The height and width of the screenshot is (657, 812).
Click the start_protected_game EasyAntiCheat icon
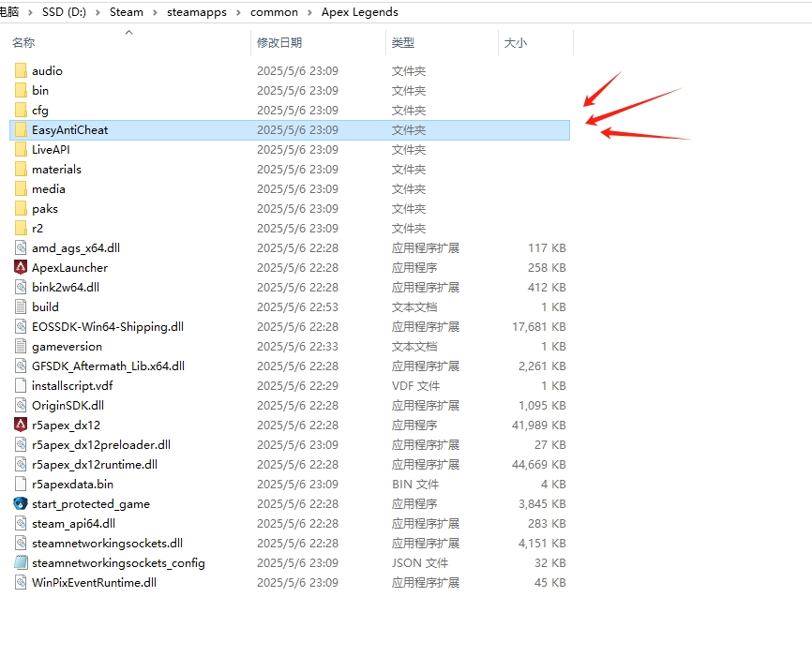point(21,503)
